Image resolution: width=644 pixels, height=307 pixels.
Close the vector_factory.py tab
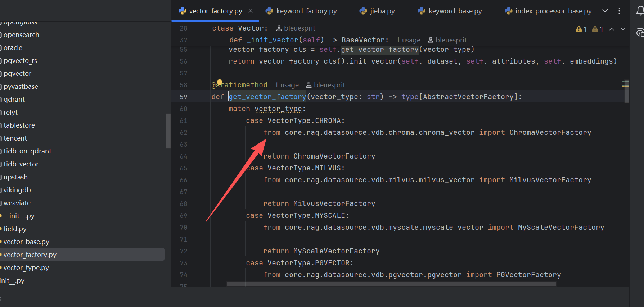coord(251,11)
